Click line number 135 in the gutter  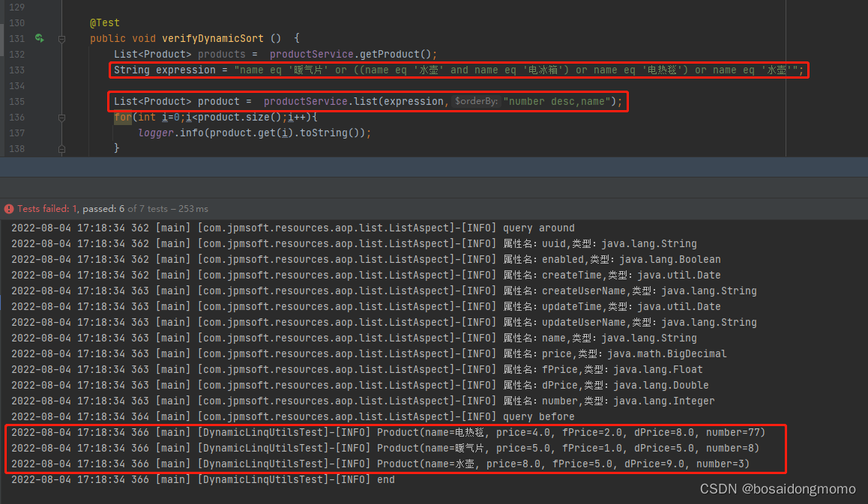(16, 102)
